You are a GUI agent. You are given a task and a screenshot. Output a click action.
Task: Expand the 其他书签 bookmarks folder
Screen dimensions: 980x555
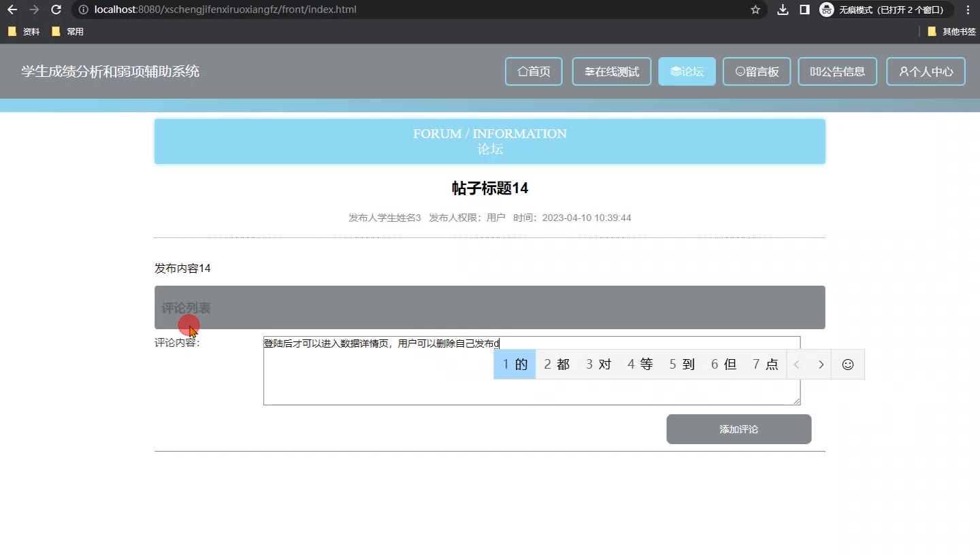point(951,31)
